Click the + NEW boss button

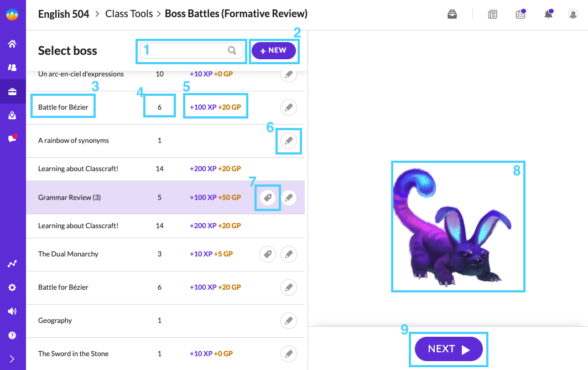coord(274,51)
